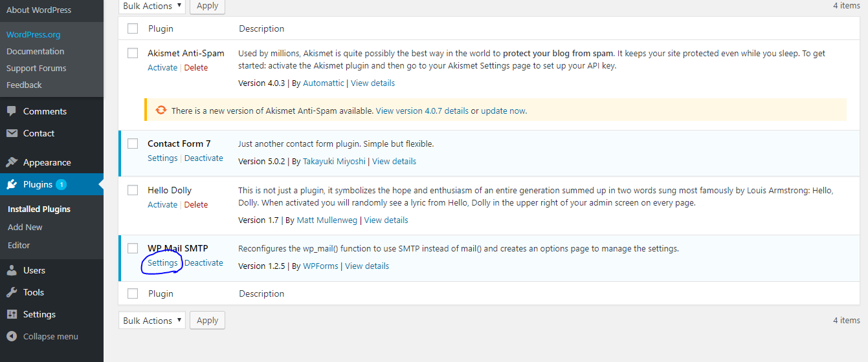868x362 pixels.
Task: Check the WP Mail SMTP checkbox
Action: [133, 248]
